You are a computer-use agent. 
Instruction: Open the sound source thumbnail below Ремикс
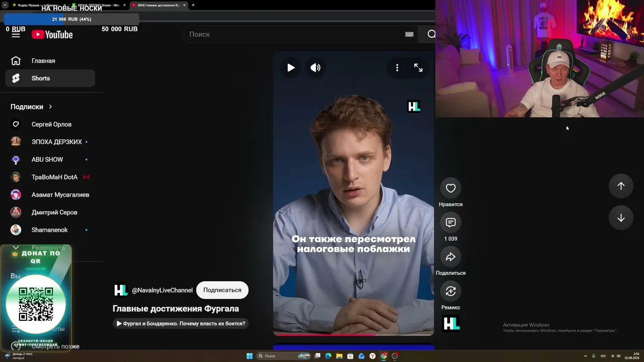point(451,323)
